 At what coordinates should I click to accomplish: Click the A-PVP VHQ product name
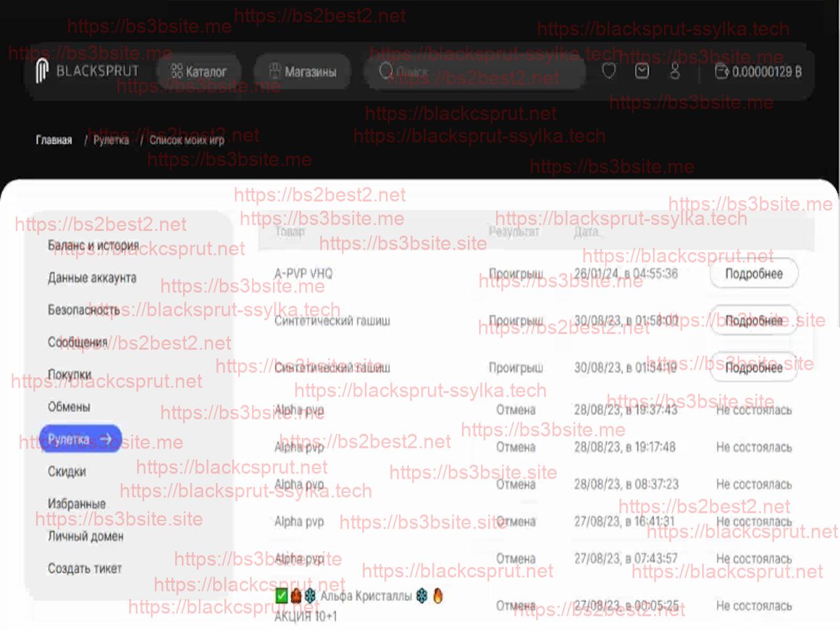click(303, 274)
